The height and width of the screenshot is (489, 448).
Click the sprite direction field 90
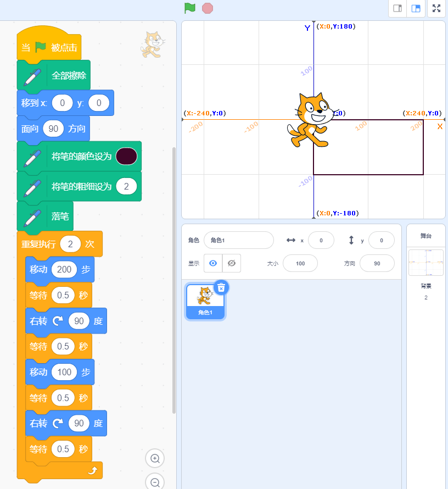click(x=377, y=264)
